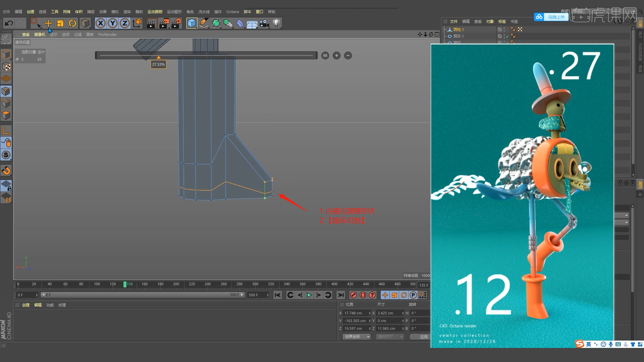Viewport: 644px width, 362px height.
Task: Open the 500 F frame range dropdown
Action: click(x=267, y=295)
